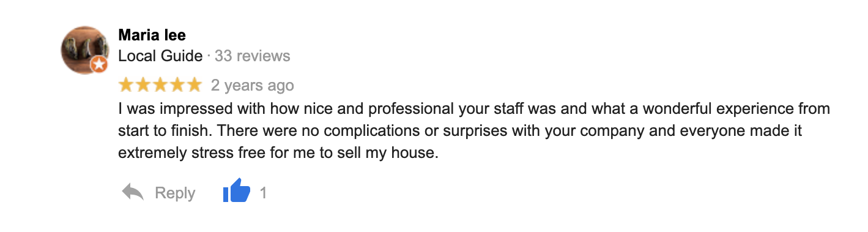The image size is (868, 232).
Task: Select the third gold rating star
Action: [x=160, y=84]
